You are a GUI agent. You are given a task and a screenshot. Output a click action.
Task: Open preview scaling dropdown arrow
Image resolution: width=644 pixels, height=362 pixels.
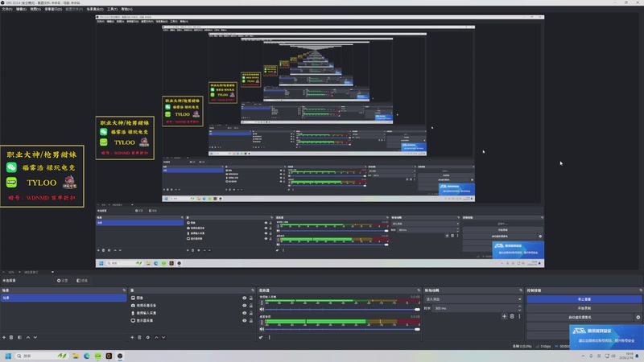click(x=52, y=272)
